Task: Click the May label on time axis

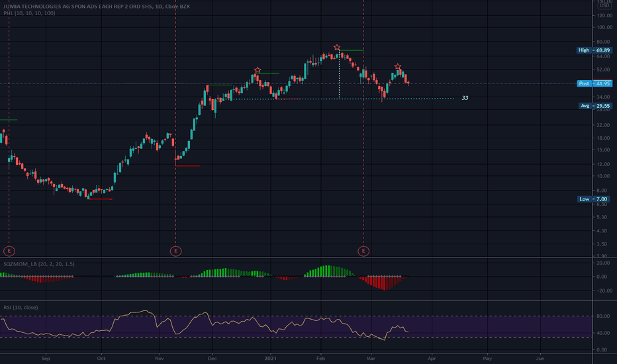Action: point(487,359)
